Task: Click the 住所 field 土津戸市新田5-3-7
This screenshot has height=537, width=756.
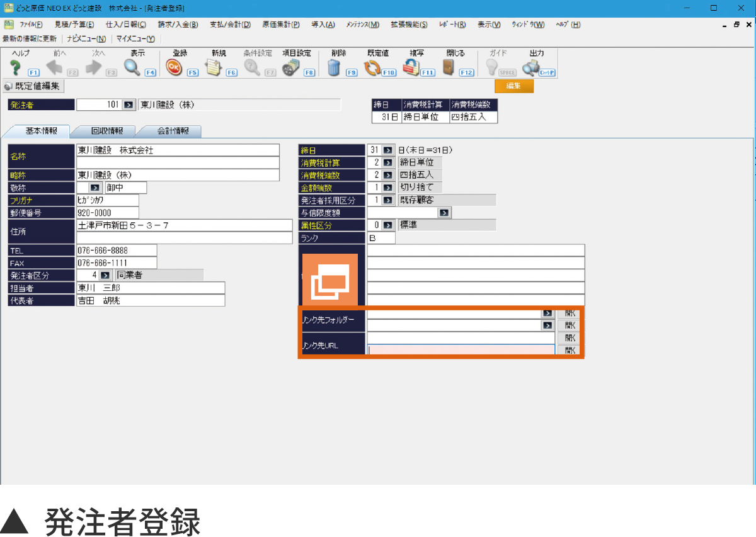Action: tap(185, 225)
